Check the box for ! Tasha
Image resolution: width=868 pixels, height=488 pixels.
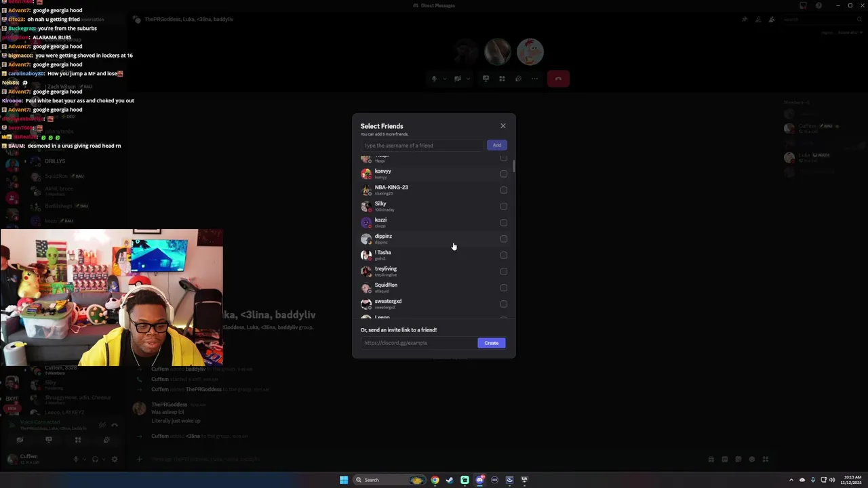click(x=504, y=256)
